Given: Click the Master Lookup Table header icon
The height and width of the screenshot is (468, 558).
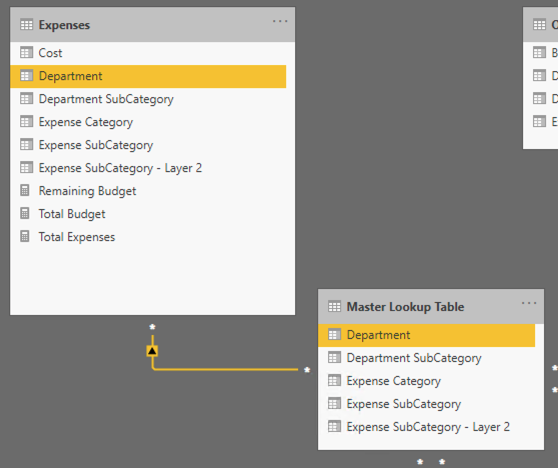Looking at the screenshot, I should point(334,307).
